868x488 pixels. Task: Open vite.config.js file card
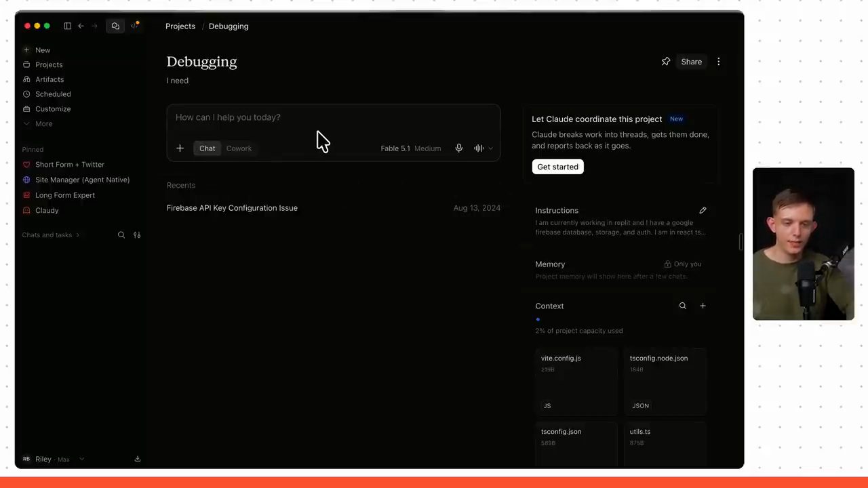click(576, 381)
